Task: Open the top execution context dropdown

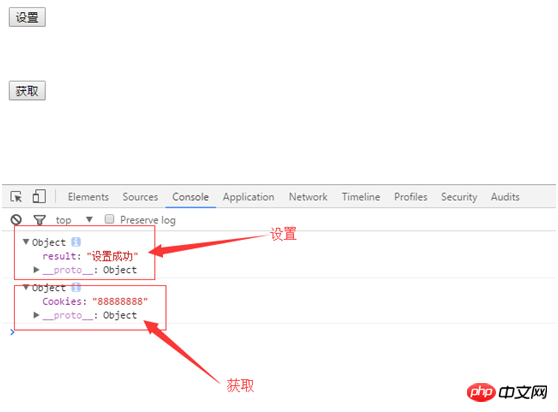Action: (74, 220)
